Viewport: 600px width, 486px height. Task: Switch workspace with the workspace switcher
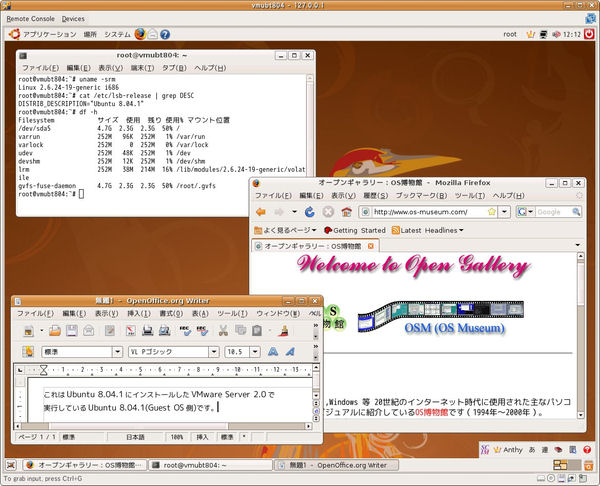(x=567, y=465)
